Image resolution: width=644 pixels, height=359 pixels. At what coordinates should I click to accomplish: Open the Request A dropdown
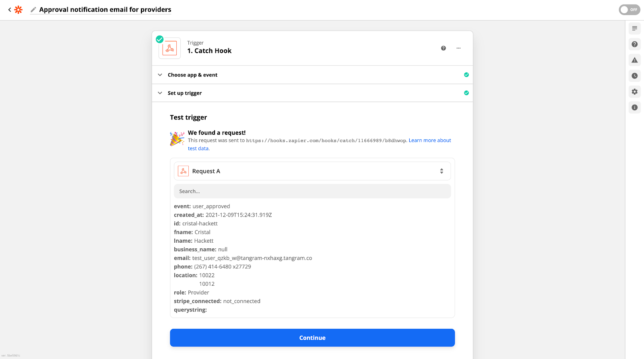tap(312, 171)
